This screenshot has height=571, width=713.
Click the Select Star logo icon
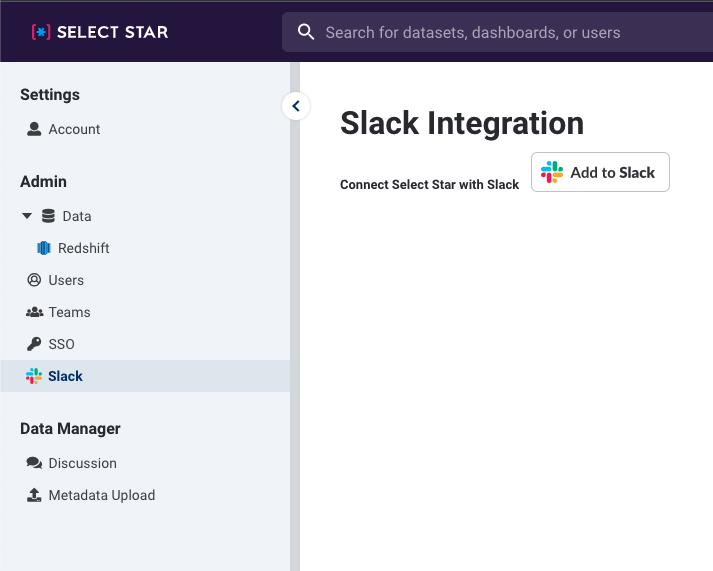point(41,32)
